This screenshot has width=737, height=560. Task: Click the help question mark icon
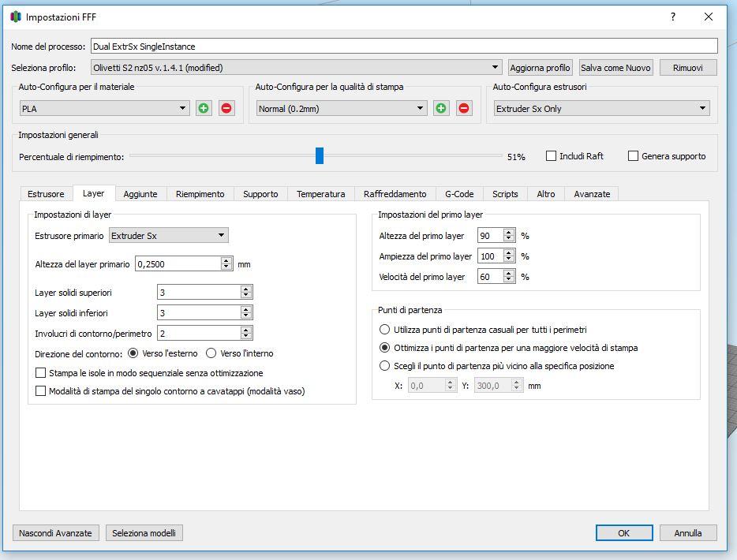[x=673, y=17]
